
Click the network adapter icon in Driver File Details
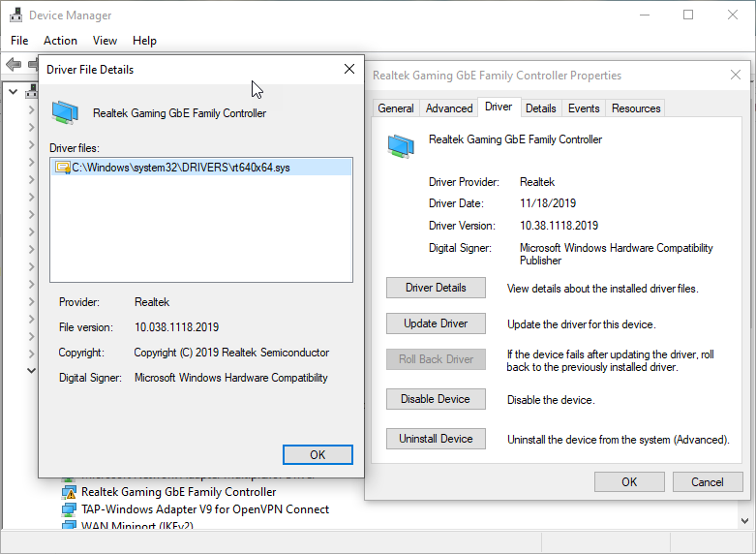tap(65, 112)
